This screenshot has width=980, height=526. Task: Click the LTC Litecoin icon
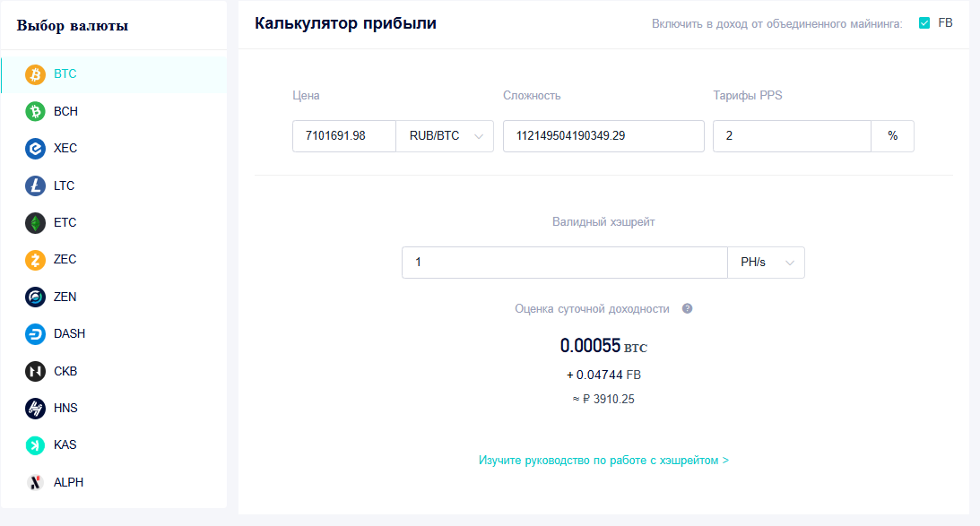point(35,185)
